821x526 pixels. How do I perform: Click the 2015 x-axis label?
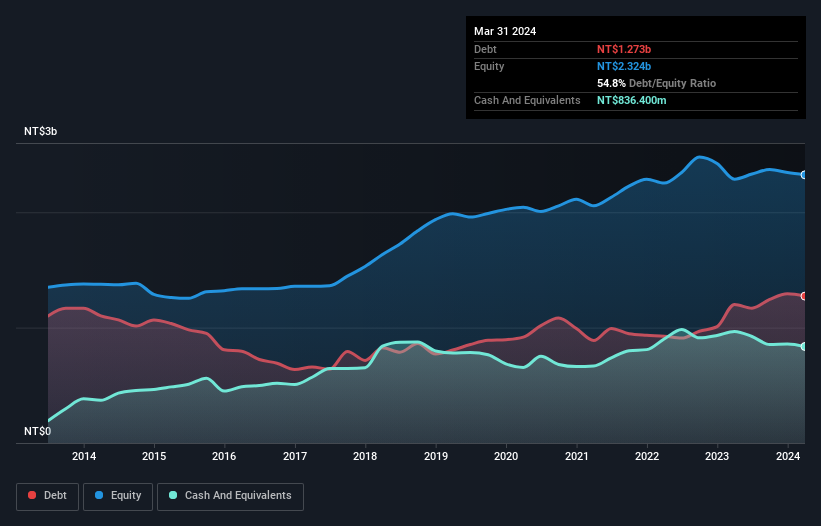154,456
